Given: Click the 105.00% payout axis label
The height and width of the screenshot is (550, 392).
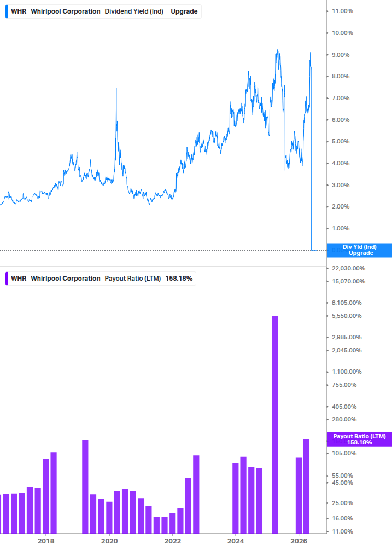Looking at the screenshot, I should [344, 453].
